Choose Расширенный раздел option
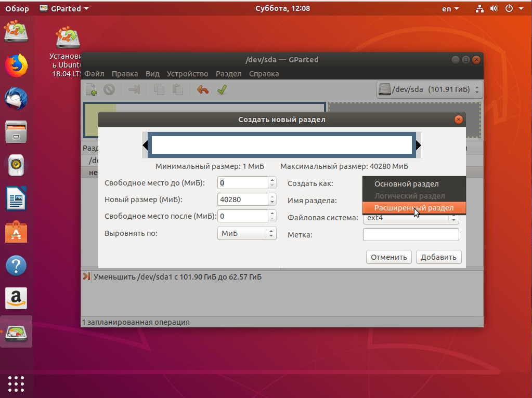This screenshot has height=398, width=532. pos(414,208)
